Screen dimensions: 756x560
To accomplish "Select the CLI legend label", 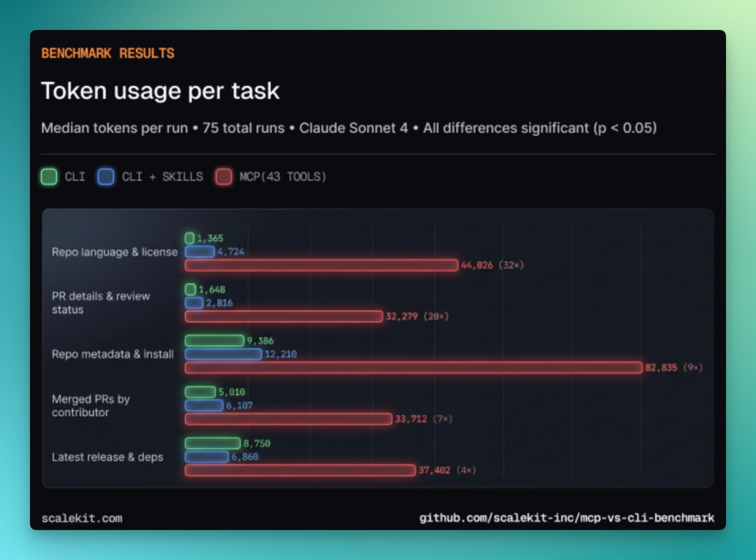I will pyautogui.click(x=75, y=176).
